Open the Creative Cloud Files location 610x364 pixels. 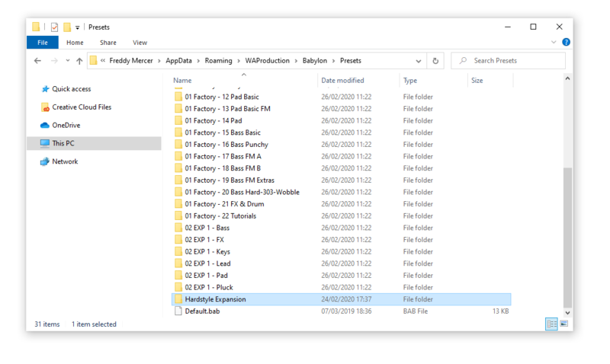(x=81, y=107)
